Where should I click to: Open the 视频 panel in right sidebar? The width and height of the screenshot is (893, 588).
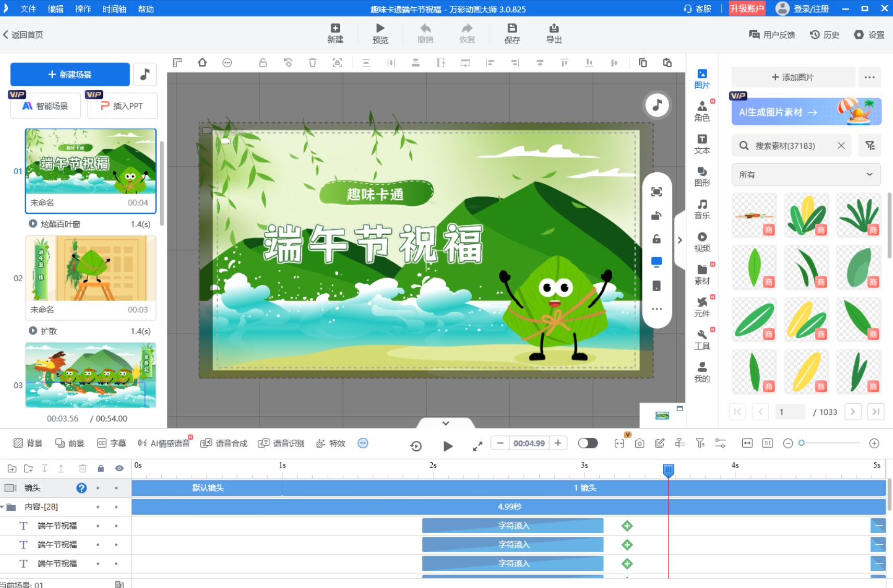pos(702,241)
